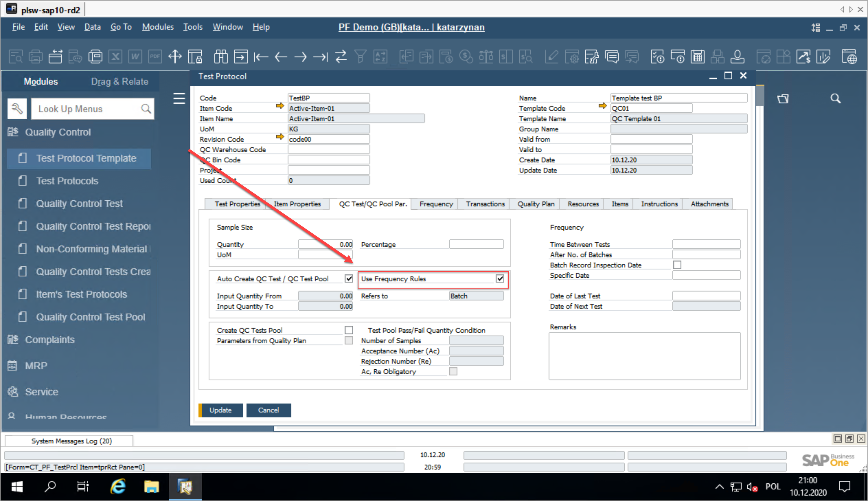
Task: Open Internet Explorer from the taskbar
Action: [118, 486]
